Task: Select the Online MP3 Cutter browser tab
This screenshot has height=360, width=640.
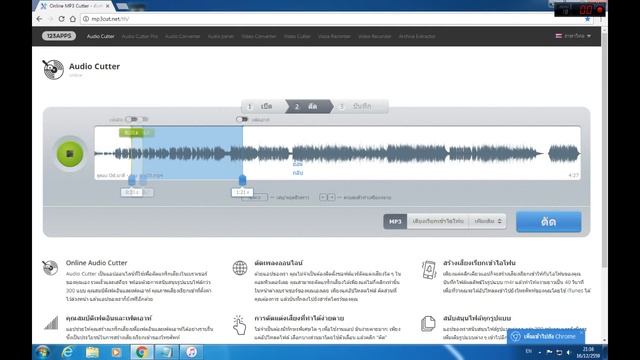Action: [x=76, y=6]
